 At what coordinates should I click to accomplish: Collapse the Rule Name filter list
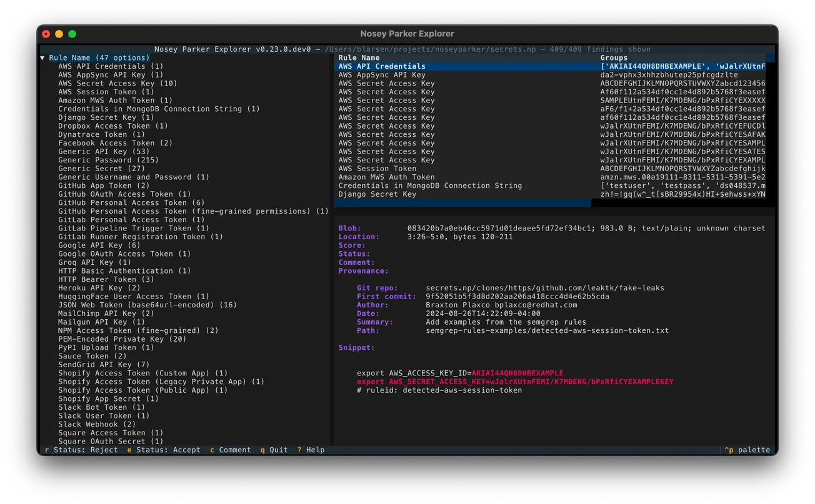click(42, 57)
